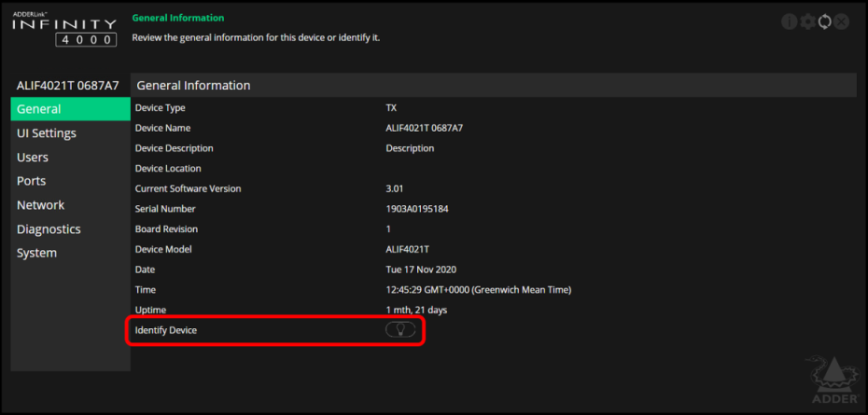Switch to the System section
Image resolution: width=868 pixels, height=415 pixels.
click(37, 254)
